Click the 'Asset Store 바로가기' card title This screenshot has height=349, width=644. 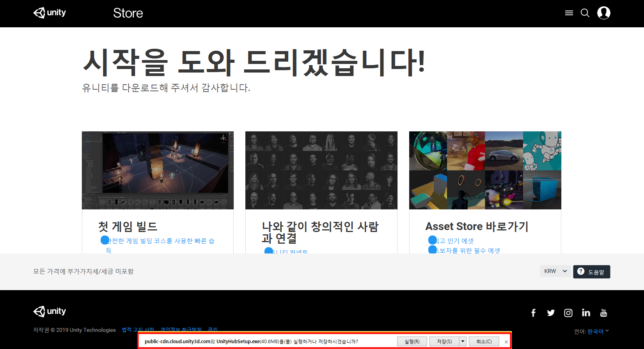(477, 227)
